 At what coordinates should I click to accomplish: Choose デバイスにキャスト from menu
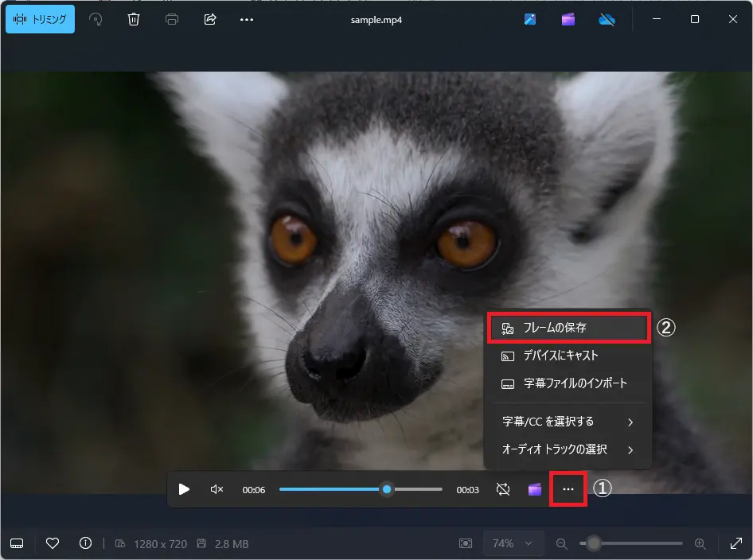click(x=568, y=356)
